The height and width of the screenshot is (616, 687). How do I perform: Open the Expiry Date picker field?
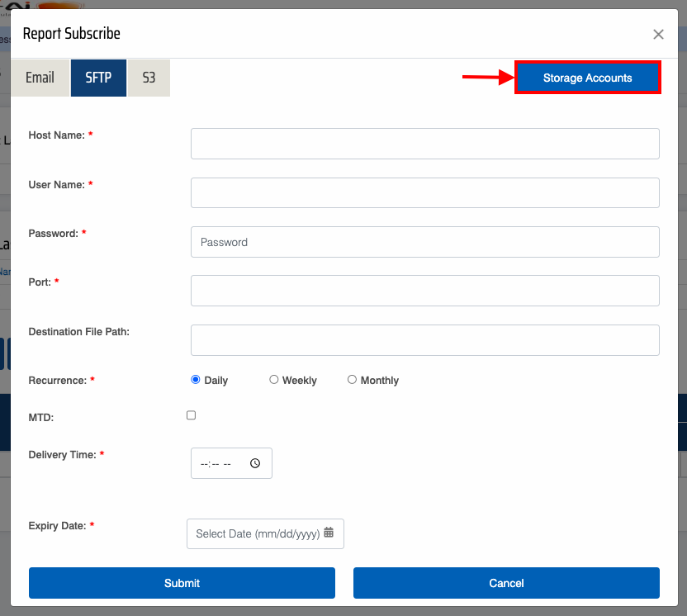point(257,533)
